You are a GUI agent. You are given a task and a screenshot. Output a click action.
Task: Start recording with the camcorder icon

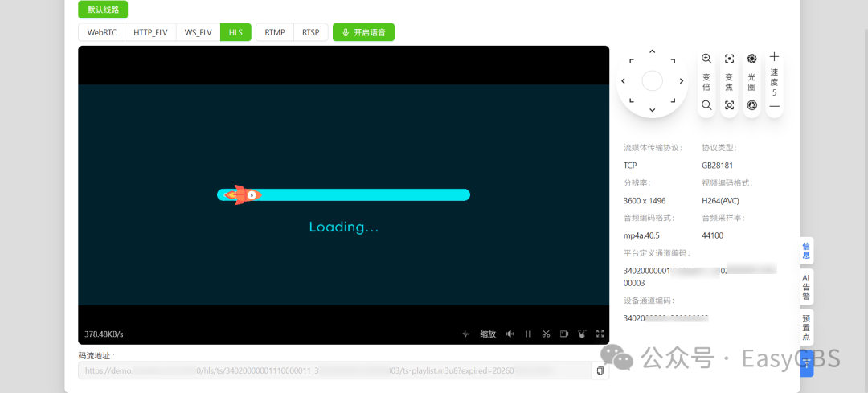pos(564,334)
